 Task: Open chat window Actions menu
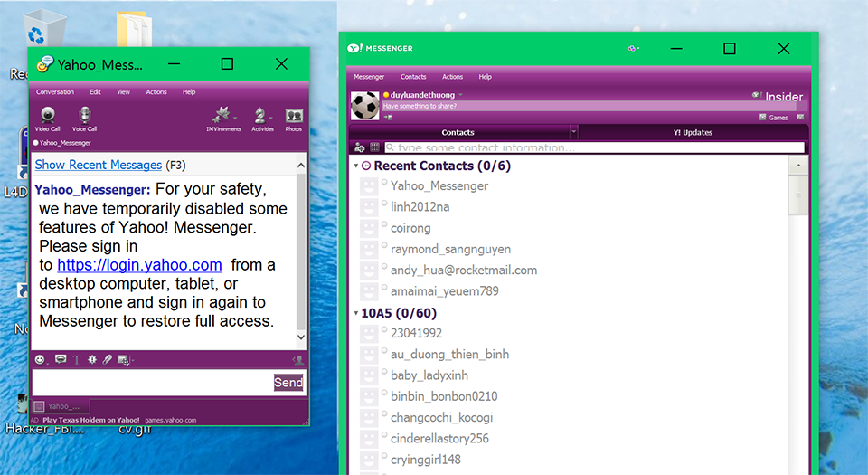(156, 92)
